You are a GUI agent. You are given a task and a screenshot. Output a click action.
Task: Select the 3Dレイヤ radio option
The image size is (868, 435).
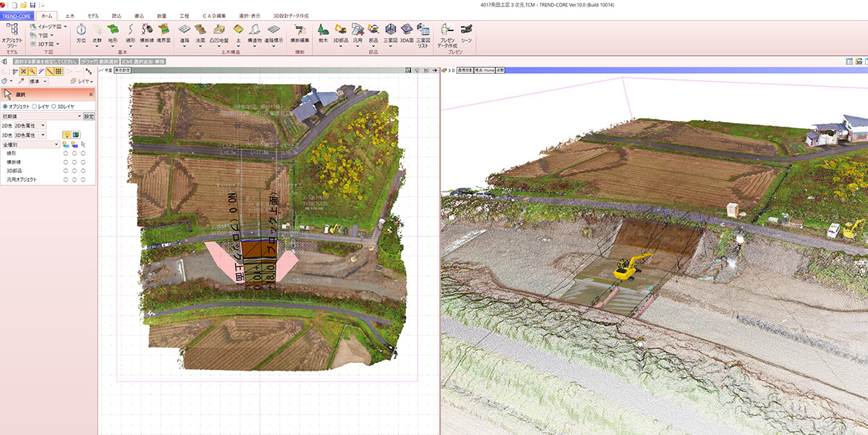pyautogui.click(x=54, y=106)
